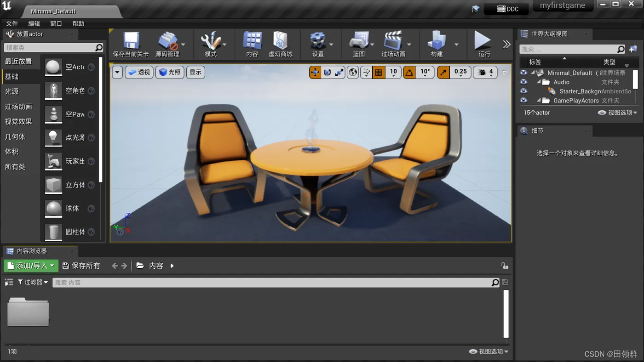The height and width of the screenshot is (362, 644).
Task: Select the scale gizmo tool
Action: tap(339, 72)
